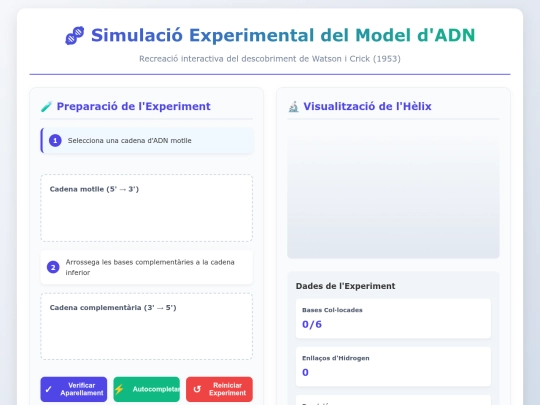Click the 'Bases Col·locades' label
The width and height of the screenshot is (540, 405).
pos(332,310)
